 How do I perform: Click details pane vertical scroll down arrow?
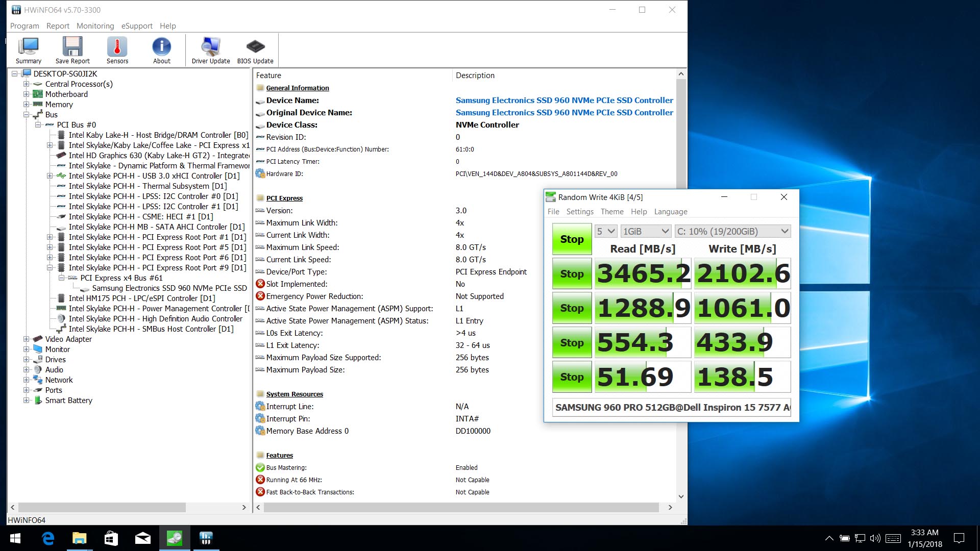(681, 497)
